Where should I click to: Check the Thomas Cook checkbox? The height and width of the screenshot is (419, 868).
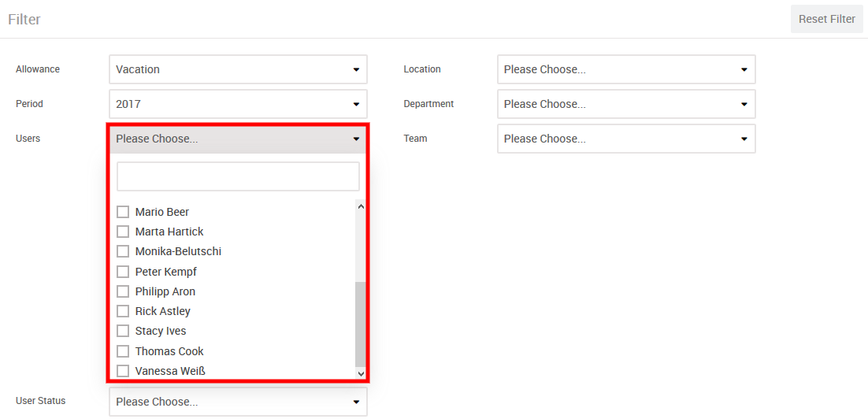(x=123, y=351)
